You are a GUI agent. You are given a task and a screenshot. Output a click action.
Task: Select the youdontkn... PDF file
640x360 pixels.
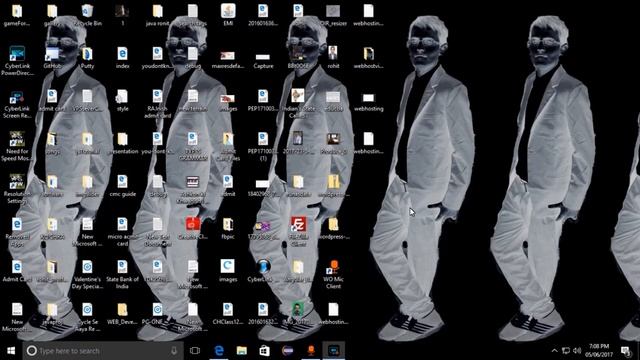(x=158, y=57)
